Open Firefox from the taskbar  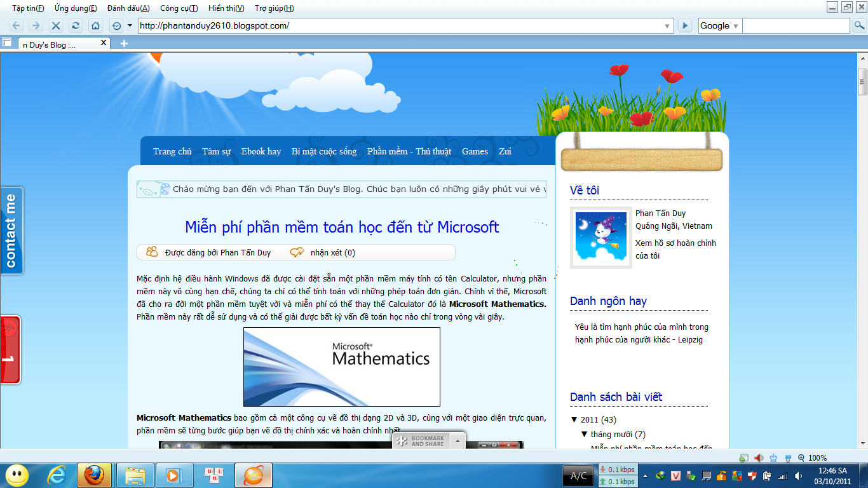point(94,475)
